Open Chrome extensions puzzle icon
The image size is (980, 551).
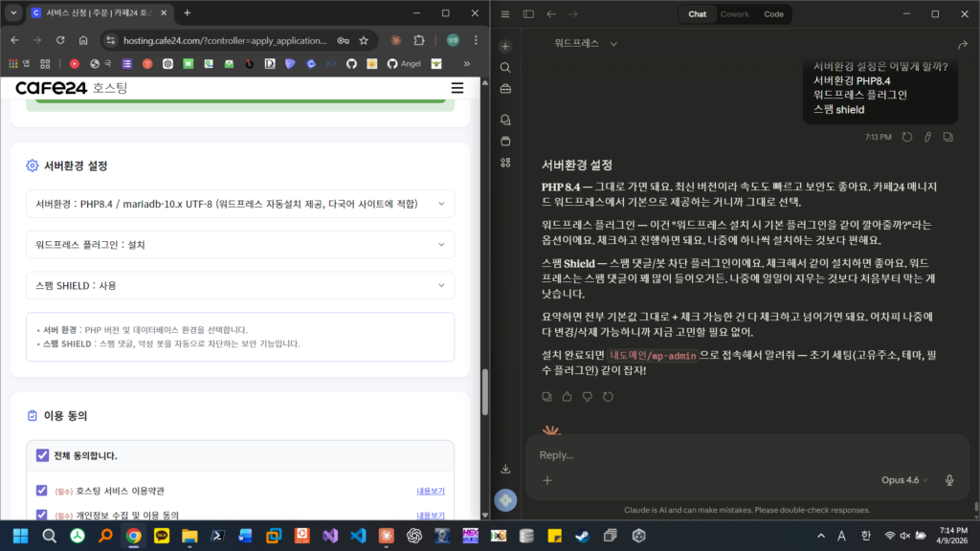click(x=419, y=40)
